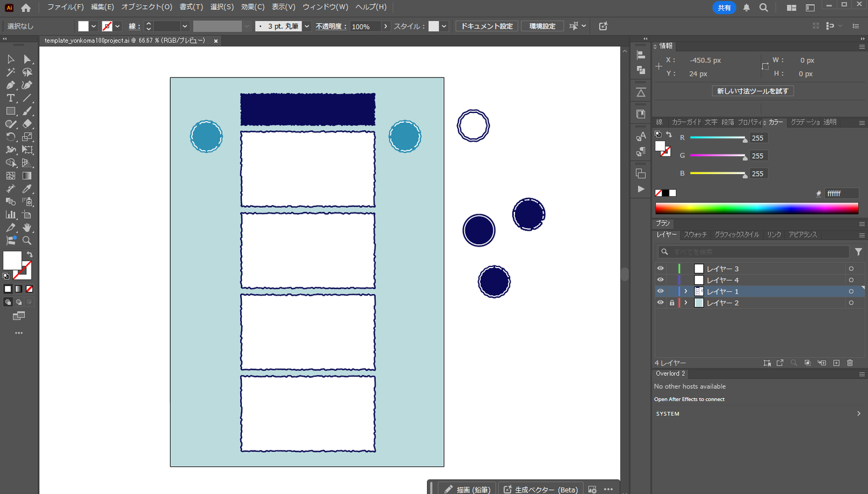Click the 新しい寸法ツールを試す button
This screenshot has width=868, height=494.
point(752,91)
